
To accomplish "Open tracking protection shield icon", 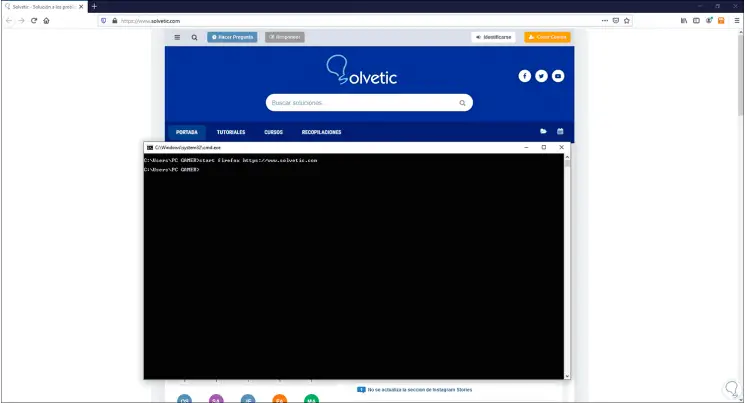I will coord(104,21).
